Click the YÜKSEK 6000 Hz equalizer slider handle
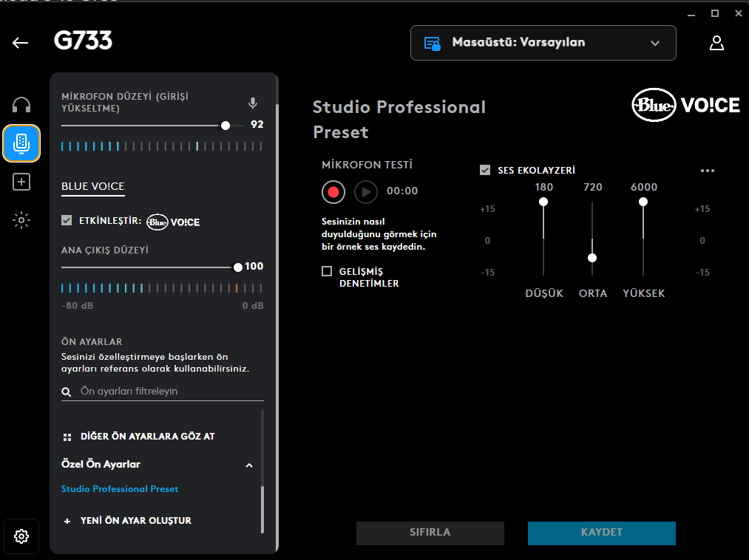 (643, 202)
